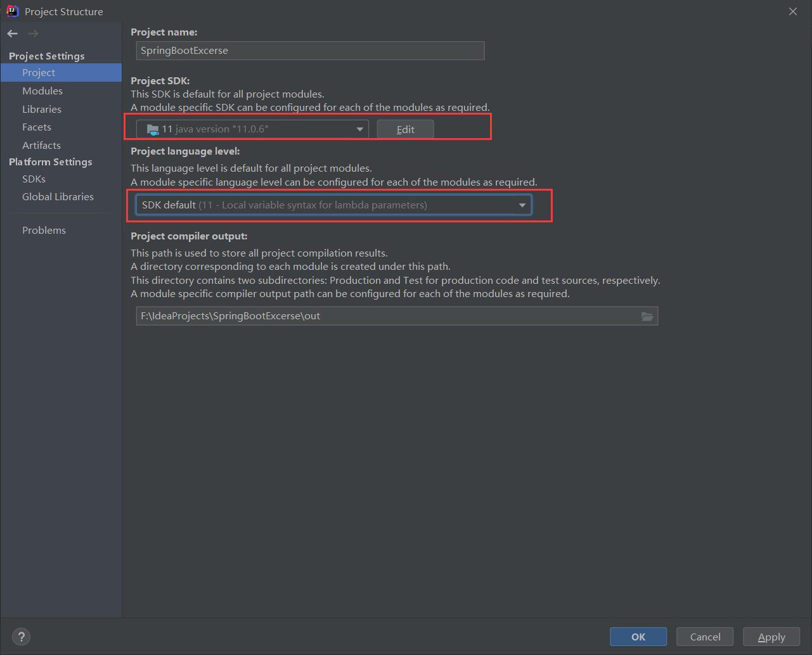812x655 pixels.
Task: Click the Apply button
Action: click(771, 637)
